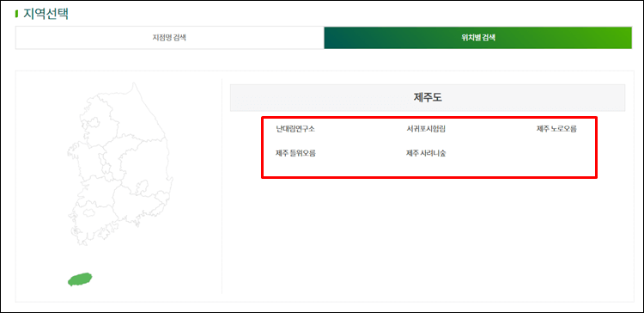Open the 난대림연구소 location link
Image resolution: width=644 pixels, height=313 pixels.
(x=295, y=129)
